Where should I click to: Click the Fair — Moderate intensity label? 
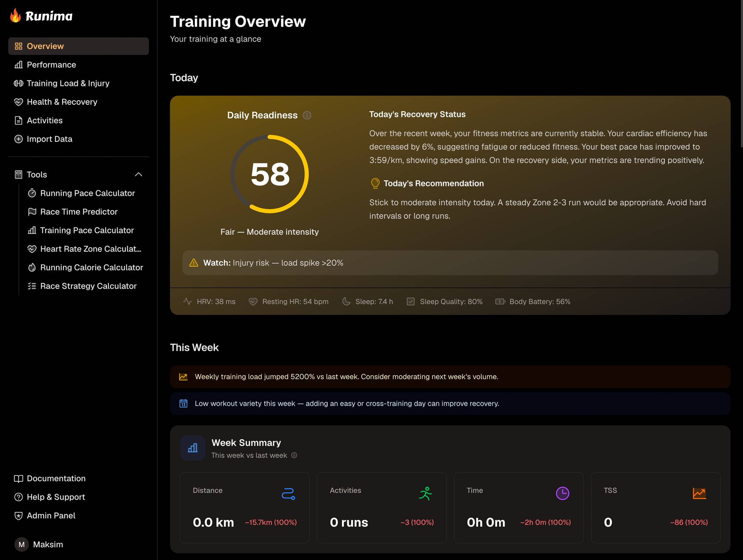270,232
